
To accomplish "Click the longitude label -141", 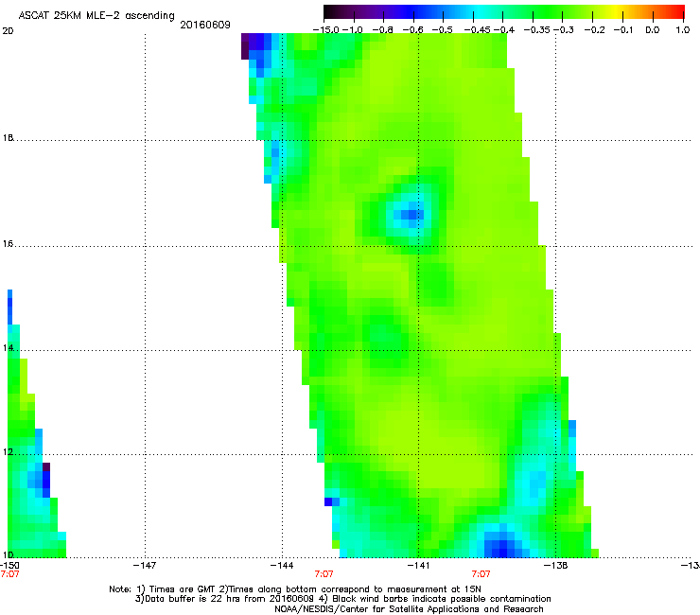I will point(418,566).
